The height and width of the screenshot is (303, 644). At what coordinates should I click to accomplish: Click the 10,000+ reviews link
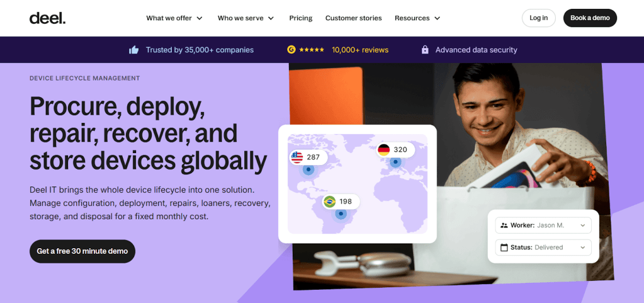pyautogui.click(x=360, y=50)
